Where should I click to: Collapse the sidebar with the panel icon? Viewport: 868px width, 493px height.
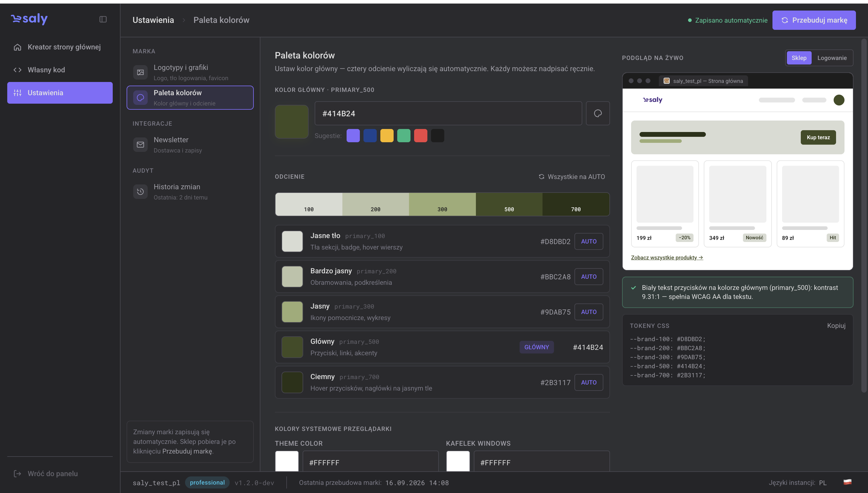point(103,19)
